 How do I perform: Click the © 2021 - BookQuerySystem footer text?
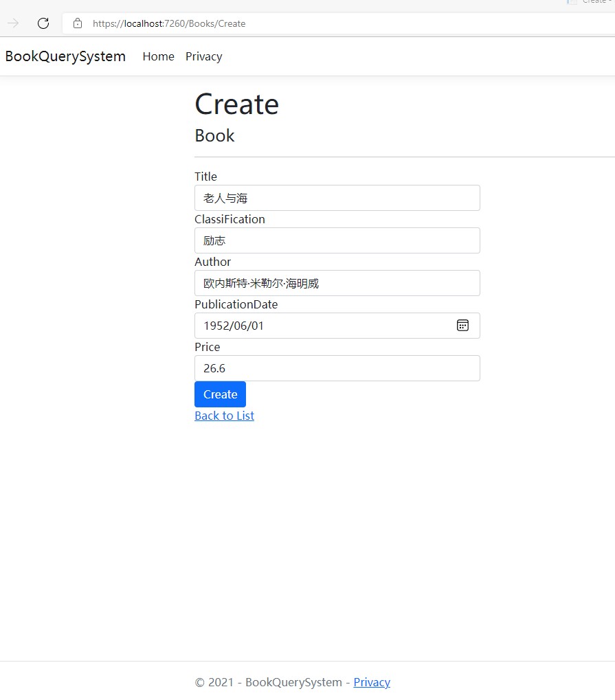click(x=269, y=682)
